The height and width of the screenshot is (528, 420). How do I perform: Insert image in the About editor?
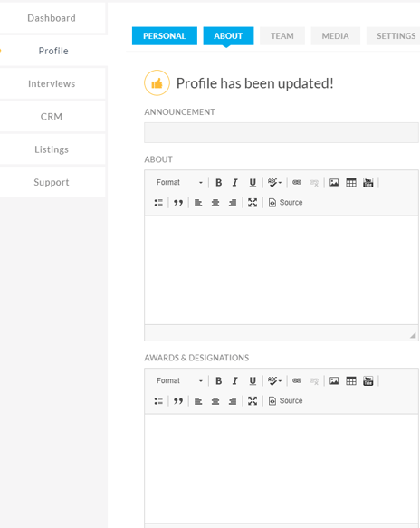[x=334, y=183]
